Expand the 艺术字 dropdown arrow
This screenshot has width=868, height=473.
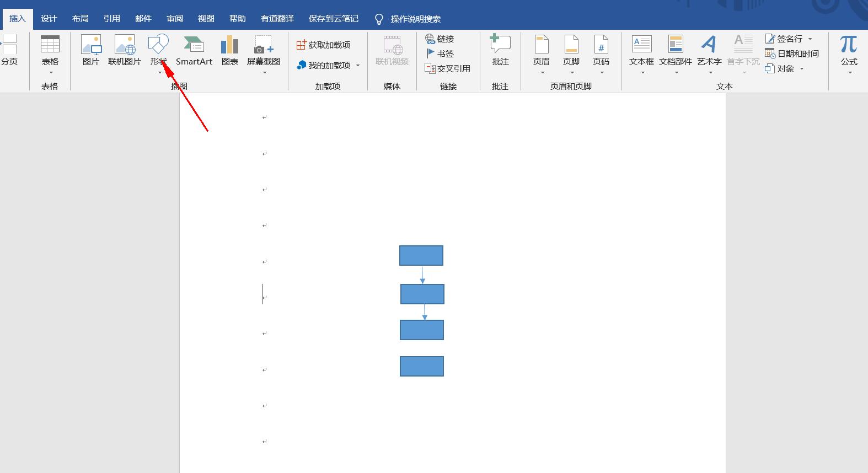click(x=710, y=73)
